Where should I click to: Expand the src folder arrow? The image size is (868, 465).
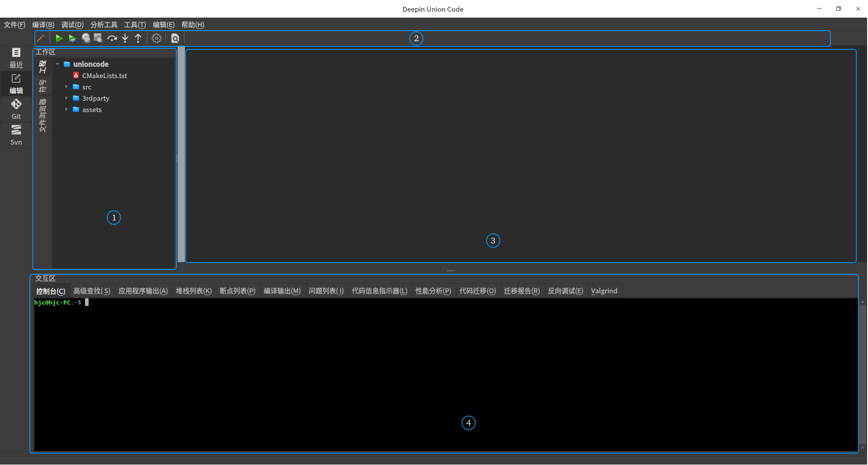(66, 87)
